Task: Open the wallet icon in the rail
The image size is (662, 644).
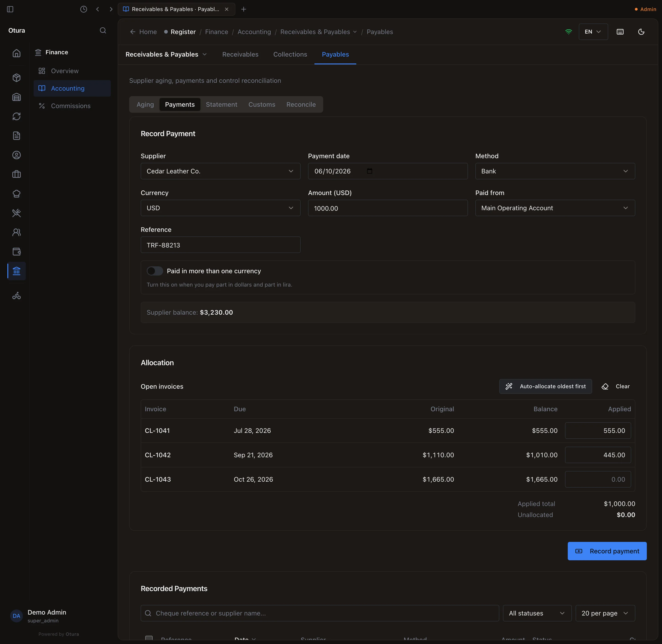Action: pyautogui.click(x=17, y=251)
